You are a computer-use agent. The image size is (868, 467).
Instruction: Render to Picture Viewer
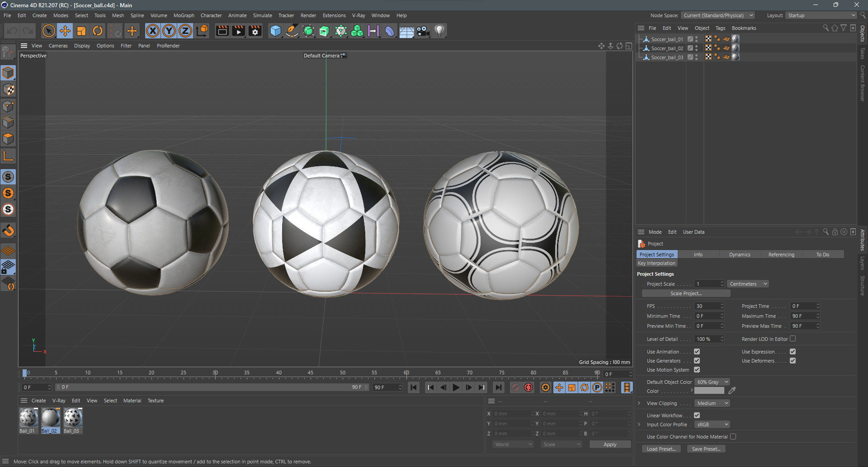point(238,31)
